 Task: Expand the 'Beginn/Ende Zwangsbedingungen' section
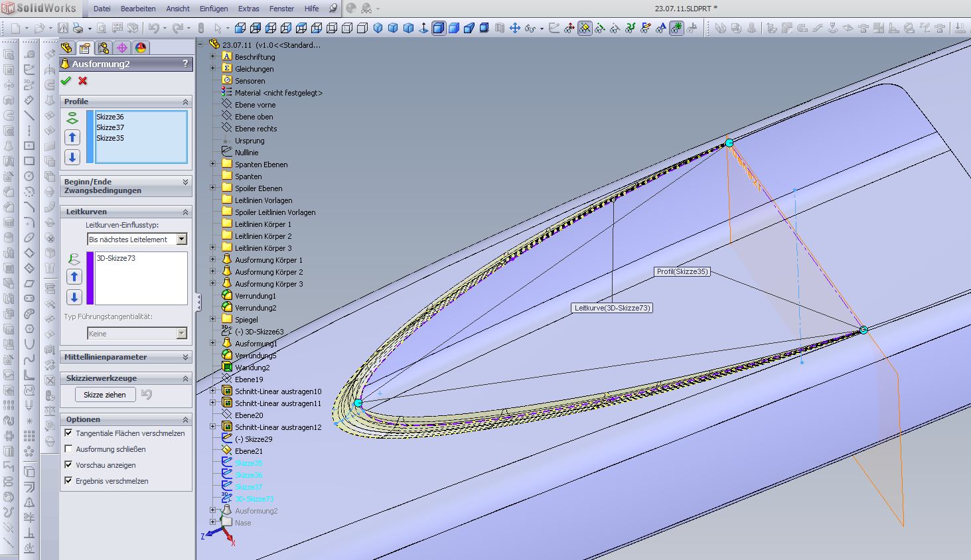(185, 182)
